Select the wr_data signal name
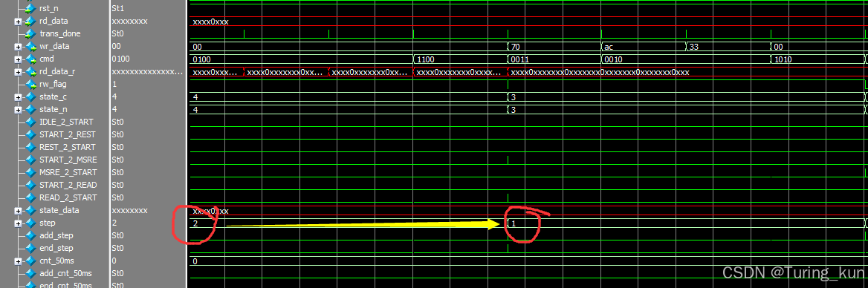 coord(55,47)
